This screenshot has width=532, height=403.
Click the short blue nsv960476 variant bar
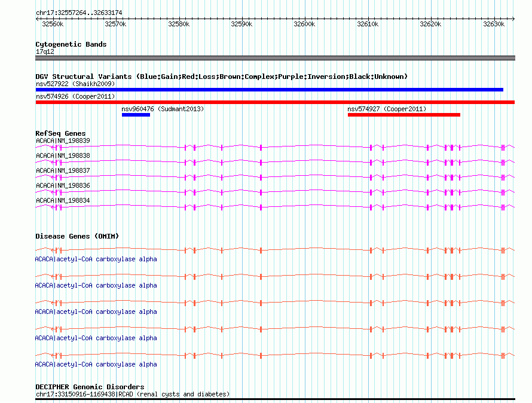136,115
